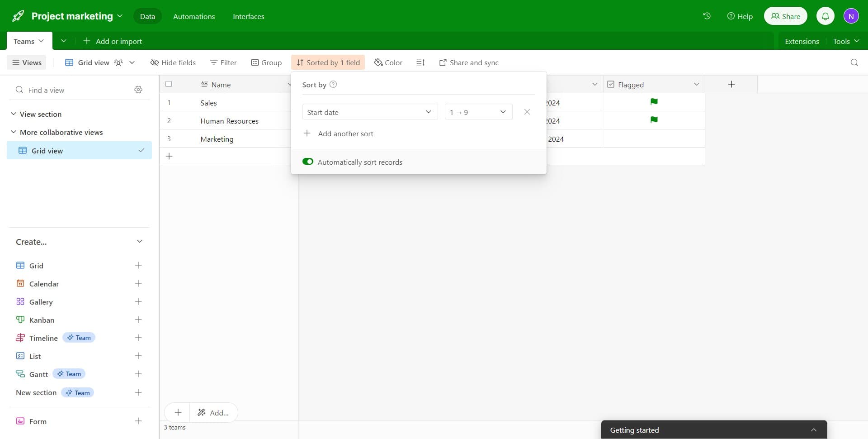The height and width of the screenshot is (439, 868).
Task: Click the notifications bell icon
Action: (x=825, y=16)
